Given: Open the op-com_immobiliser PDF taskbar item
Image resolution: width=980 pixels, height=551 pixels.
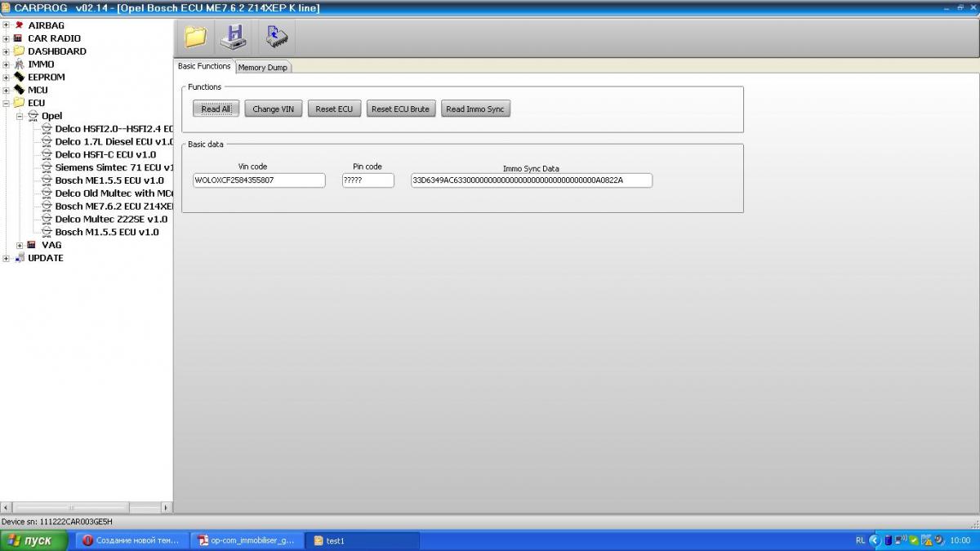Looking at the screenshot, I should 247,540.
